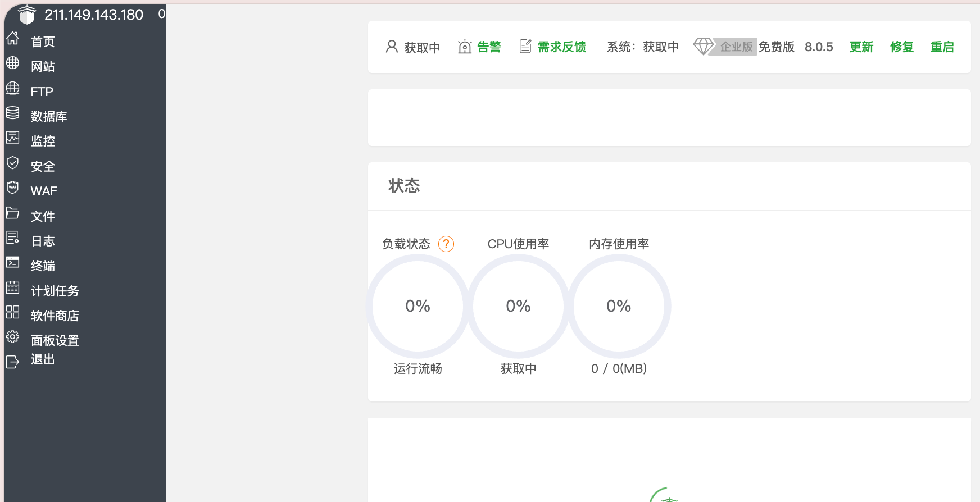Click the folder icon for 文件
The image size is (980, 502).
coord(12,213)
